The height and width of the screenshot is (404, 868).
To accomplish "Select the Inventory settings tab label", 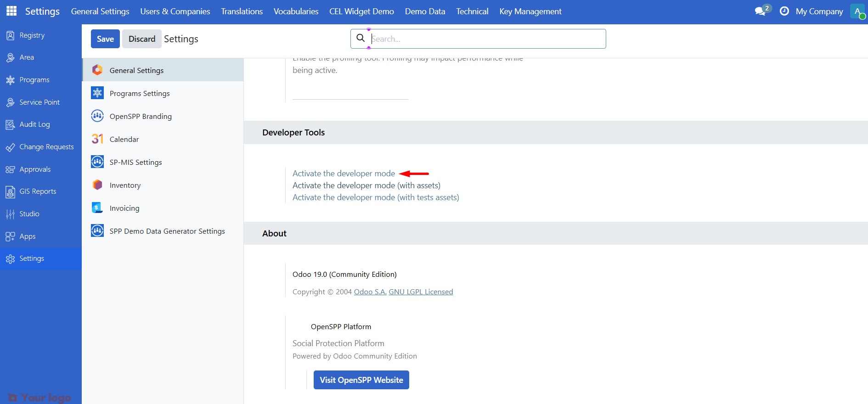I will point(125,185).
